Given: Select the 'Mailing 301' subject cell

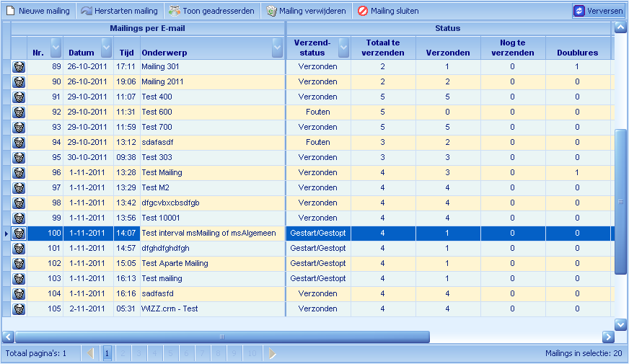Looking at the screenshot, I should click(x=213, y=67).
